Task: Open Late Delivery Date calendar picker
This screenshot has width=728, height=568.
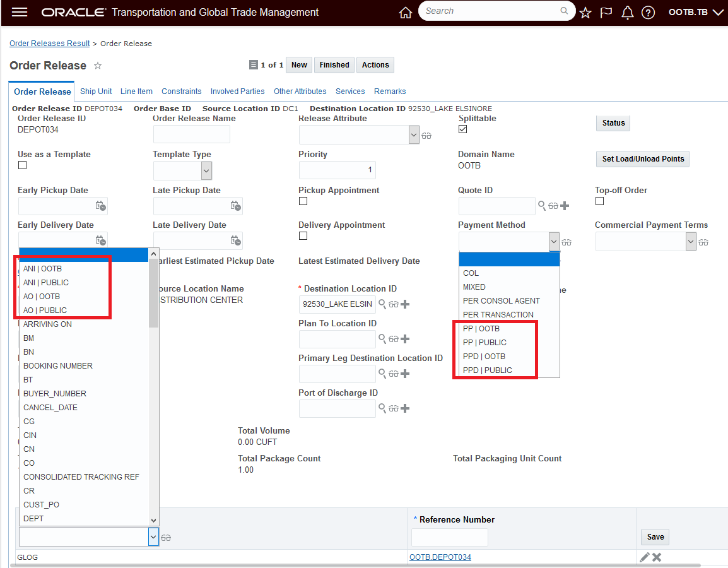Action: 236,240
